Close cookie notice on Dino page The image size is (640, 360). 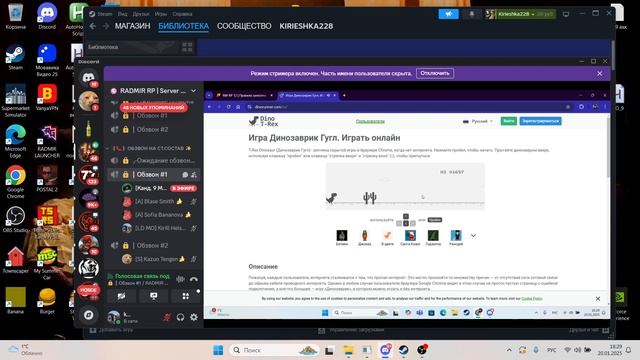598,299
